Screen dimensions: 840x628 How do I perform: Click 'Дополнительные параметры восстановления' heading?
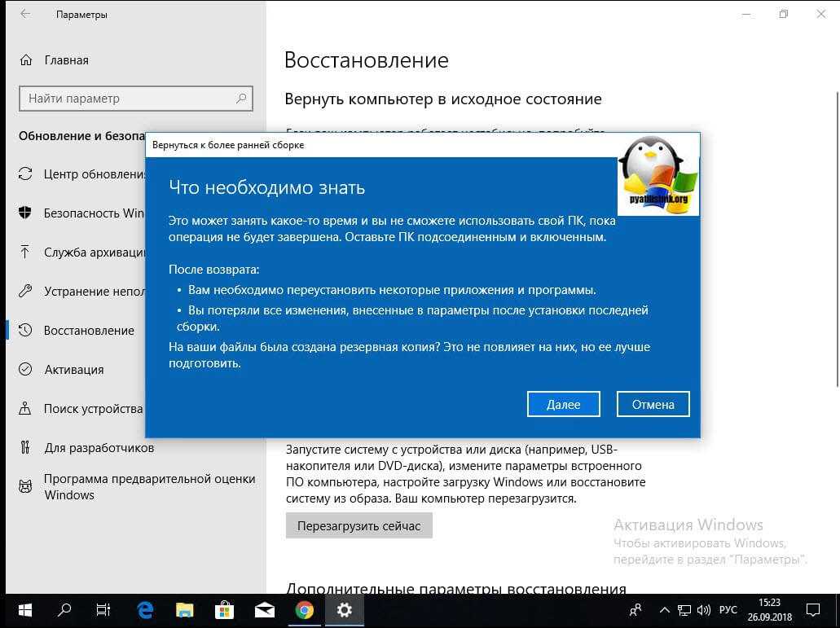456,588
